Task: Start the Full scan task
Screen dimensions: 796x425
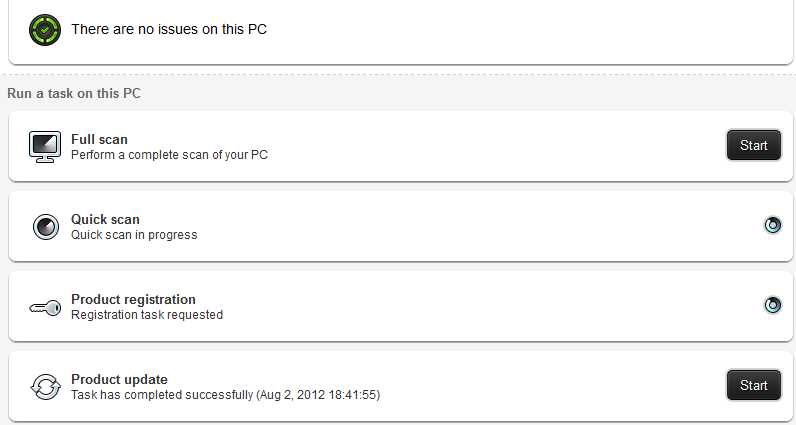Action: (x=754, y=145)
